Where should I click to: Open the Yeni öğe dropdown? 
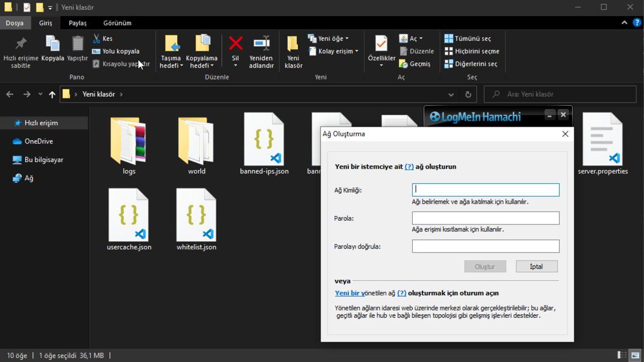pyautogui.click(x=328, y=39)
